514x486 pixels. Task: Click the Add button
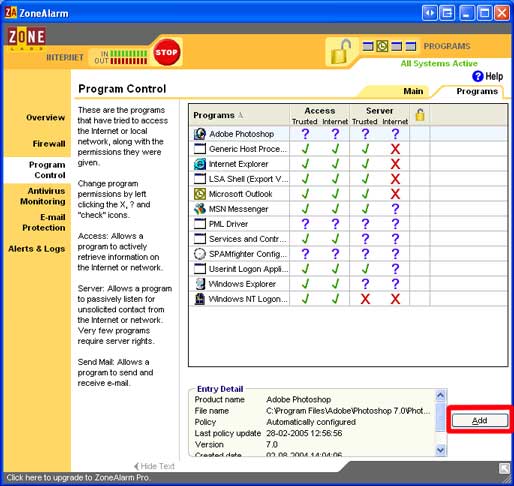point(480,420)
